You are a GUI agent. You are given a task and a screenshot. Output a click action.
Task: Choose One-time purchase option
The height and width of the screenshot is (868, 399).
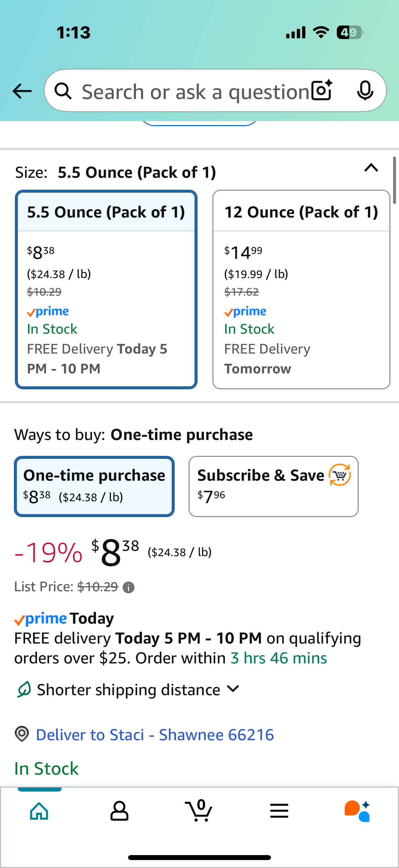pos(94,486)
